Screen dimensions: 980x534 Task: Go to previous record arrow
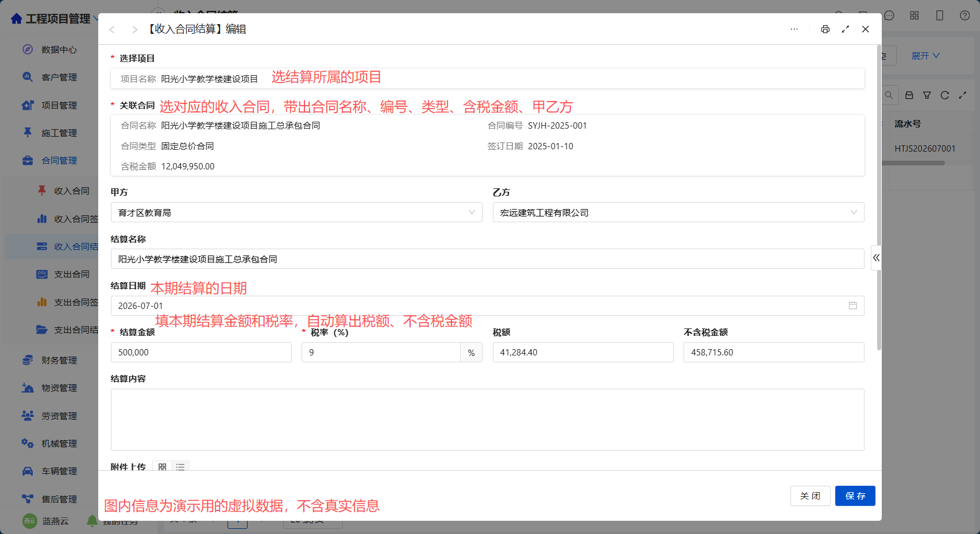pyautogui.click(x=112, y=29)
